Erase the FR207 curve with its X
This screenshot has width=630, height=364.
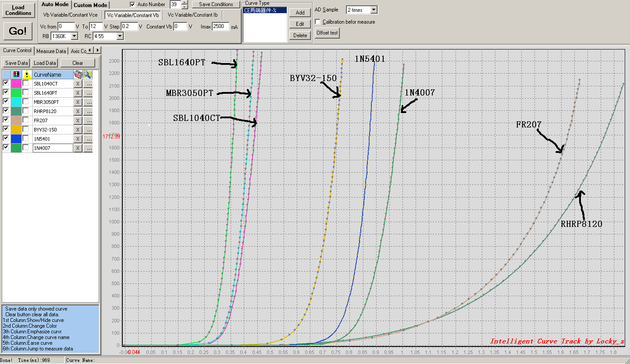pos(77,120)
